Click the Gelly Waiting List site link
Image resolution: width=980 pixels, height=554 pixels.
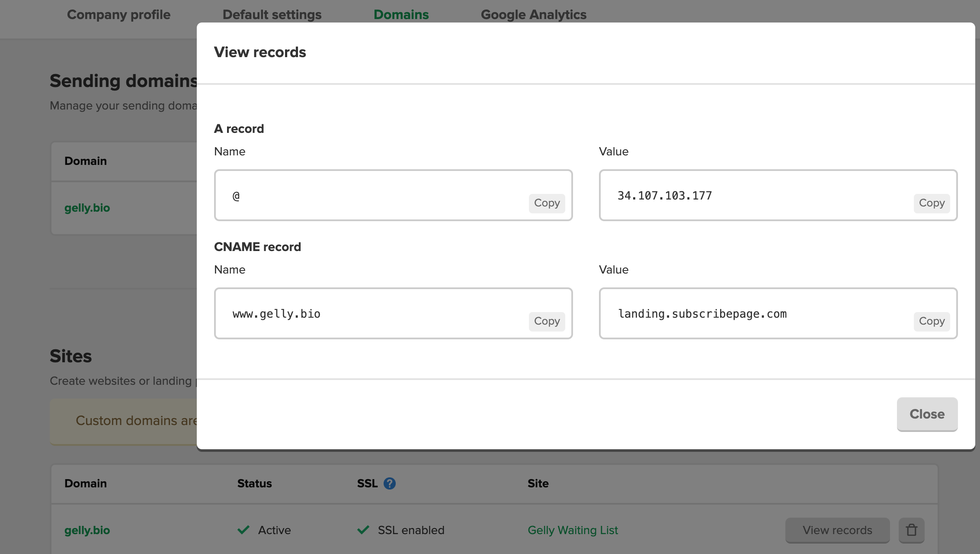point(573,530)
